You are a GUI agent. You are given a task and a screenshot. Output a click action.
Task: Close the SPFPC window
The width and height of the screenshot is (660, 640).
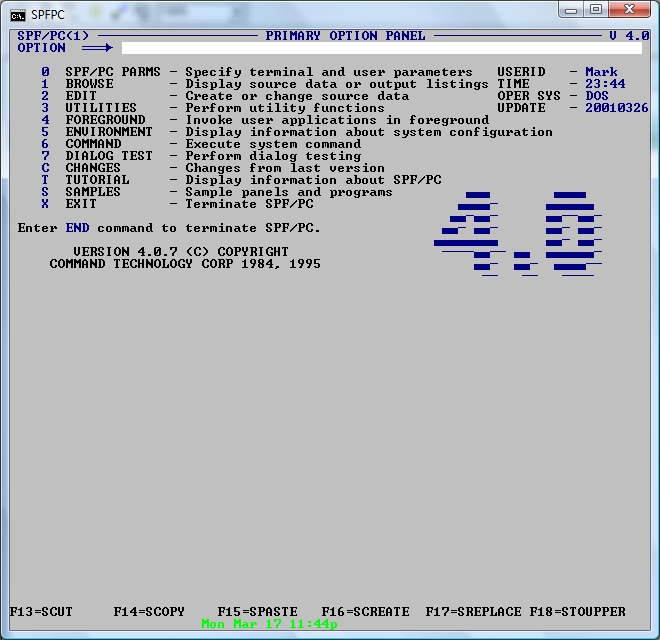click(629, 9)
